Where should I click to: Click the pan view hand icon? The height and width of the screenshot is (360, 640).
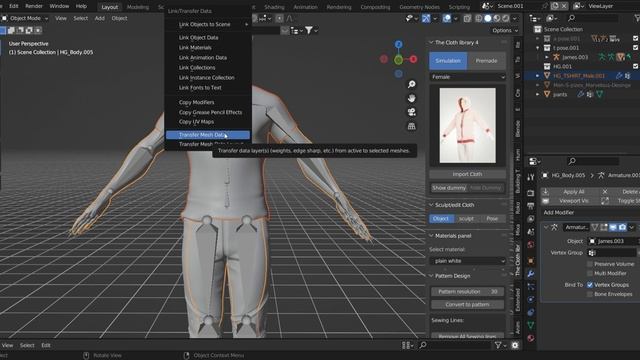pos(411,98)
